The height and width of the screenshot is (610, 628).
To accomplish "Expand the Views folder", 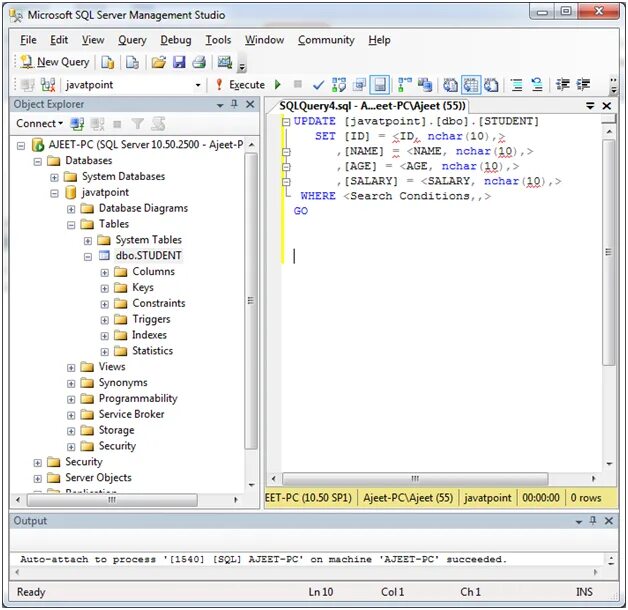I will pyautogui.click(x=71, y=368).
